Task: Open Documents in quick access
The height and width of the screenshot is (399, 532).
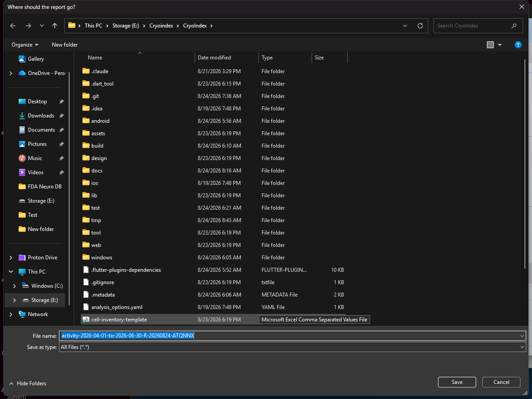Action: [41, 130]
